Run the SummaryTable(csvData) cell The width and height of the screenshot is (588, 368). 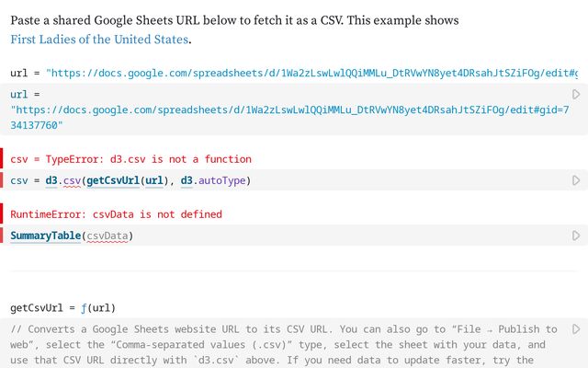click(576, 236)
